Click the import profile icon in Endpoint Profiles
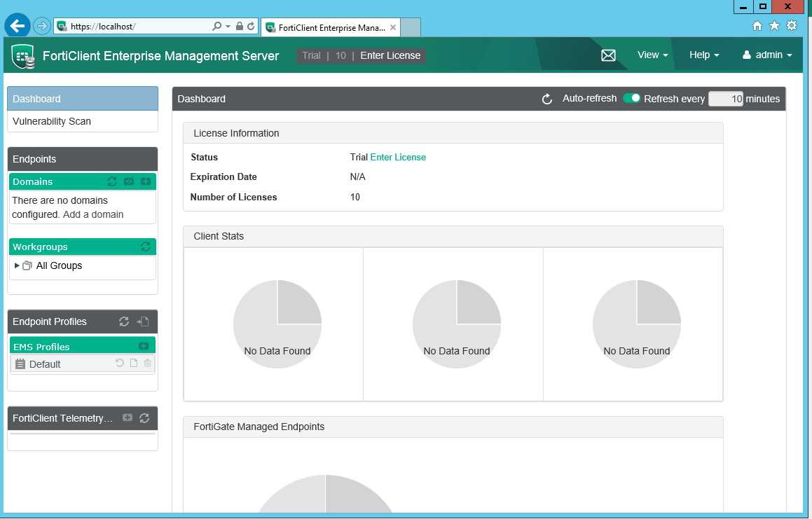812x519 pixels. pyautogui.click(x=143, y=321)
